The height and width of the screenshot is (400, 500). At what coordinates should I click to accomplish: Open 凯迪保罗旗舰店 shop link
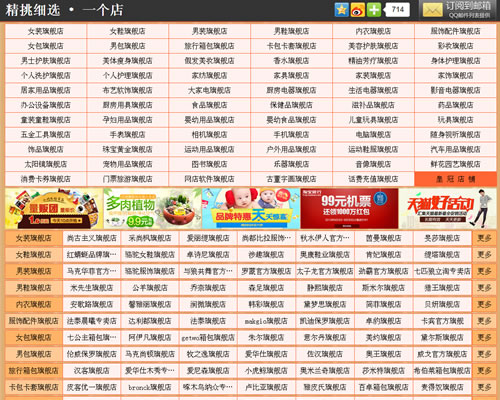click(325, 321)
